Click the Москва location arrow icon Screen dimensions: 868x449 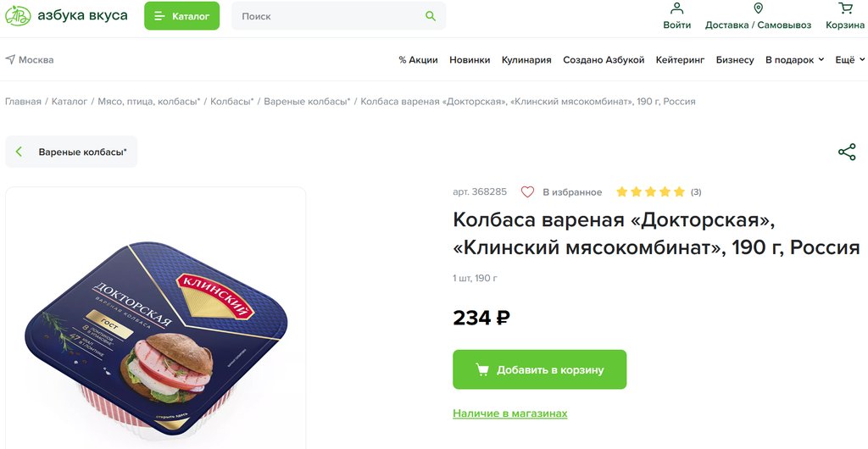[x=10, y=59]
